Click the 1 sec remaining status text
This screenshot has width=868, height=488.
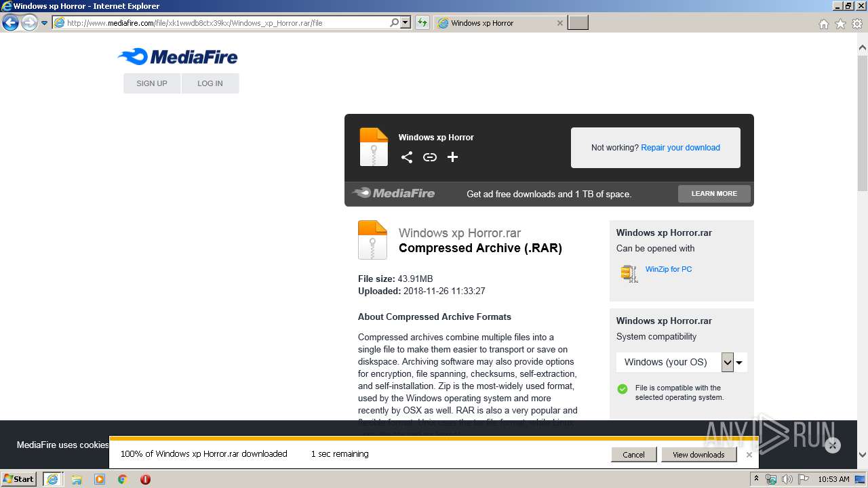[340, 454]
